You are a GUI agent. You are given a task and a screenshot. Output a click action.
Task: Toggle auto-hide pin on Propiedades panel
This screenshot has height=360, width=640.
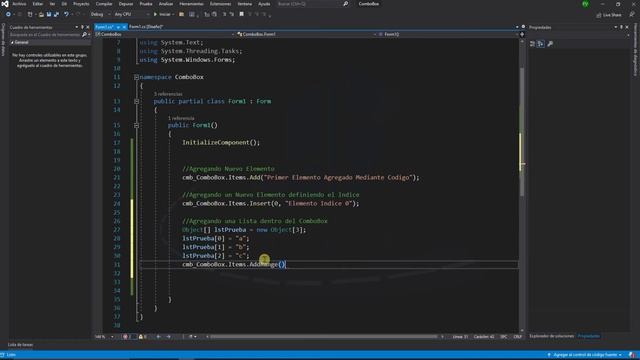pyautogui.click(x=622, y=27)
